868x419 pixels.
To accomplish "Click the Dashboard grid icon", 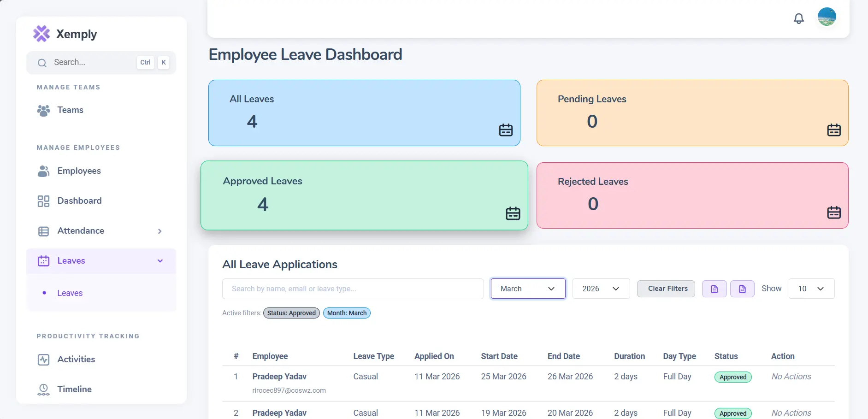I will point(43,201).
